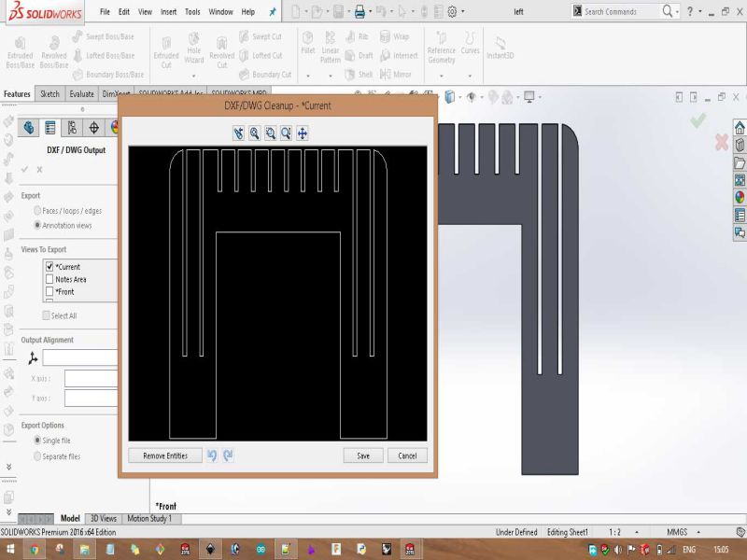Confirm DXF/DWG Output with green checkmark
Viewport: 747px width, 560px height.
pos(25,170)
